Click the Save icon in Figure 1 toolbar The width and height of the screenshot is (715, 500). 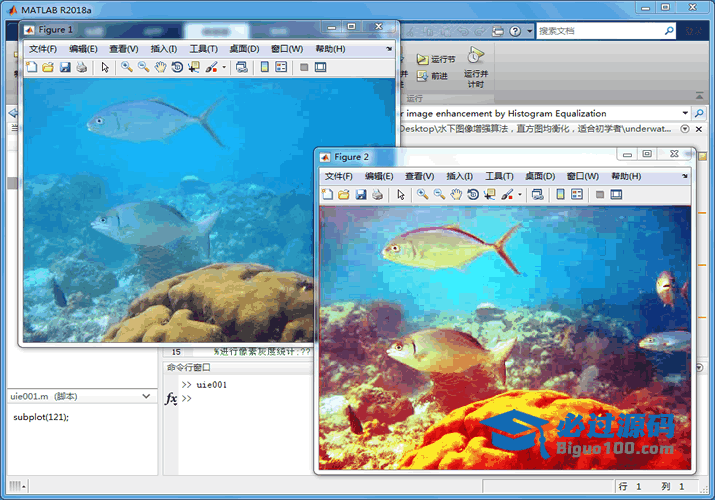64,68
